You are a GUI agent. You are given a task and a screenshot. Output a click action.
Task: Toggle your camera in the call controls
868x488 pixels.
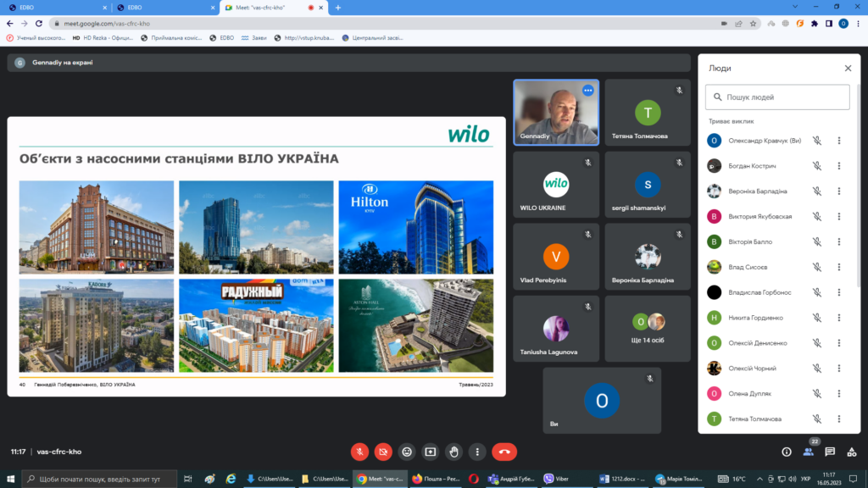coord(383,452)
